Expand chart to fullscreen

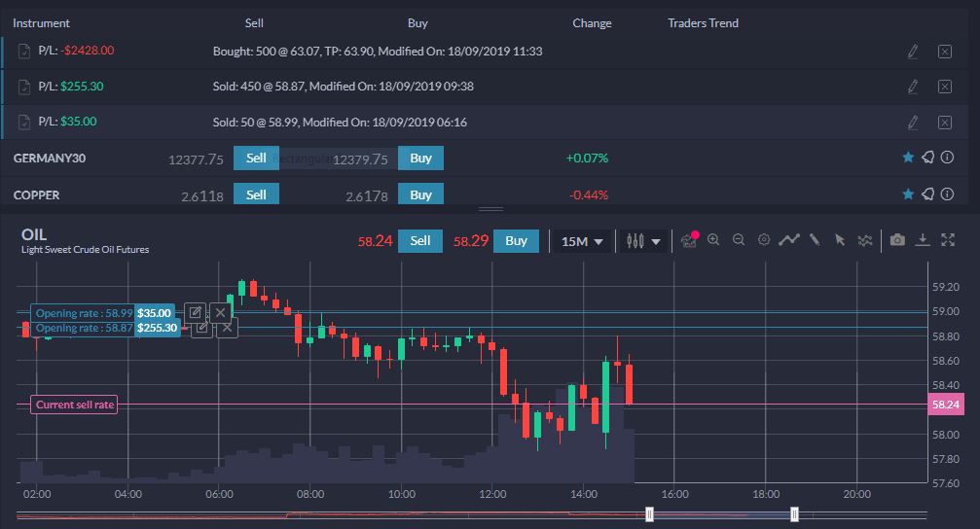tap(948, 240)
